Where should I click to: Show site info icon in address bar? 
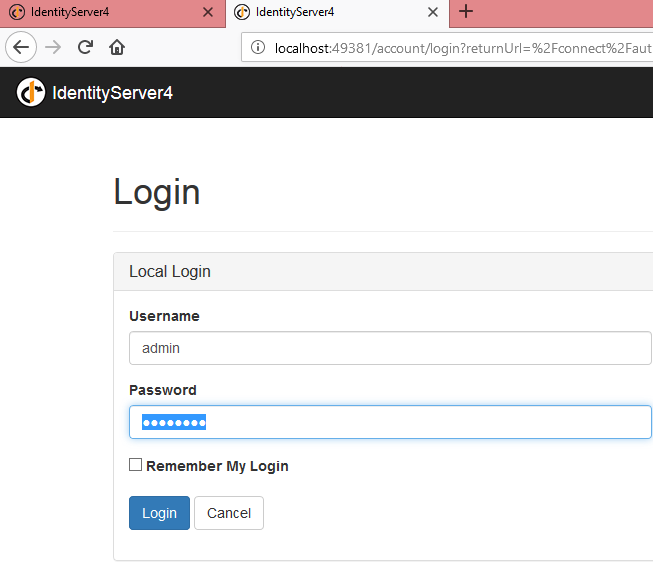(258, 47)
